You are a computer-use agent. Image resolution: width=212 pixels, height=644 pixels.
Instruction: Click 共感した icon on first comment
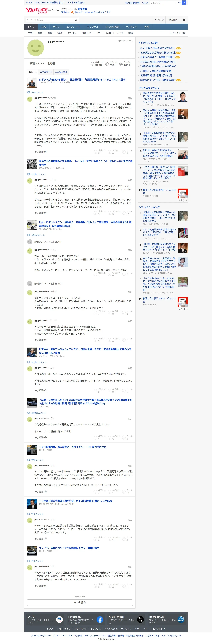(x=95, y=152)
